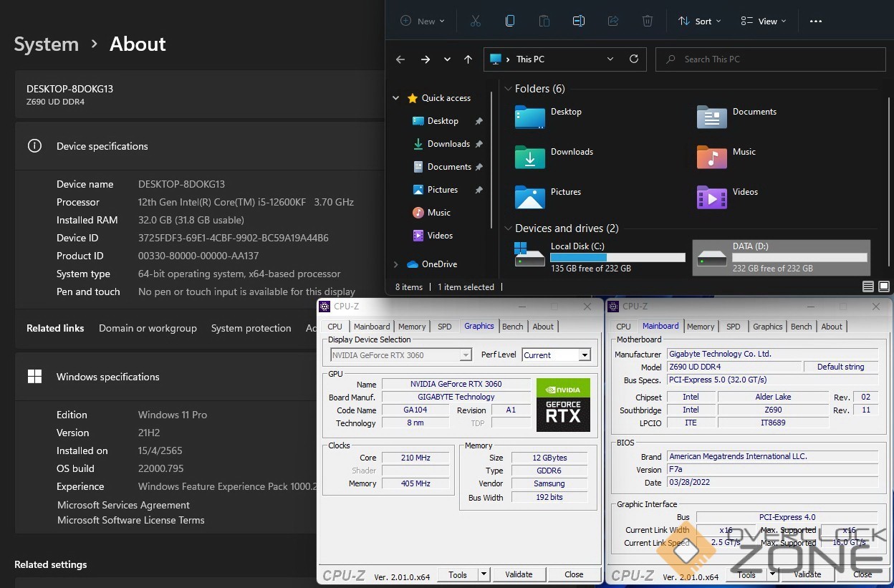The height and width of the screenshot is (588, 894).
Task: Open the Memory tab in Mainboard CPU-Z window
Action: tap(700, 327)
